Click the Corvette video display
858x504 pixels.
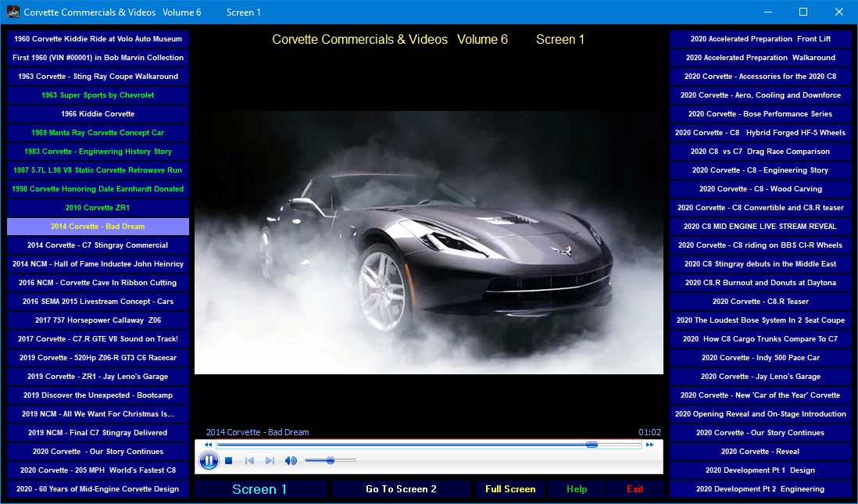429,243
